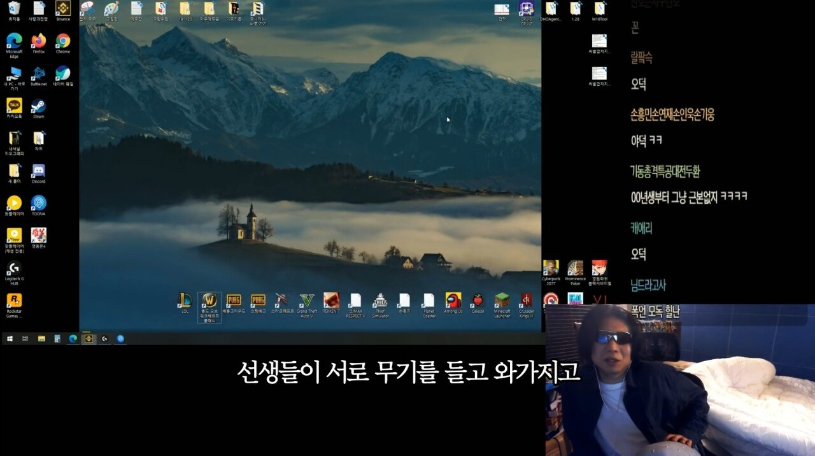
Task: Launch Crusader Kings III shortcut
Action: coord(527,305)
